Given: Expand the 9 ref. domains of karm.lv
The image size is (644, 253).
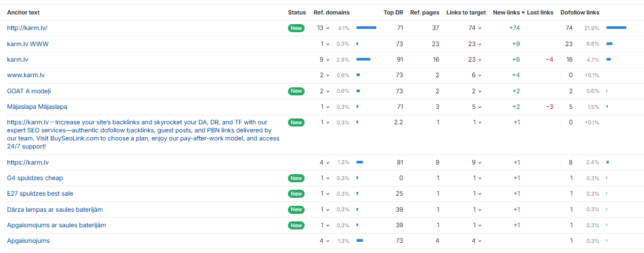Looking at the screenshot, I should click(x=324, y=59).
